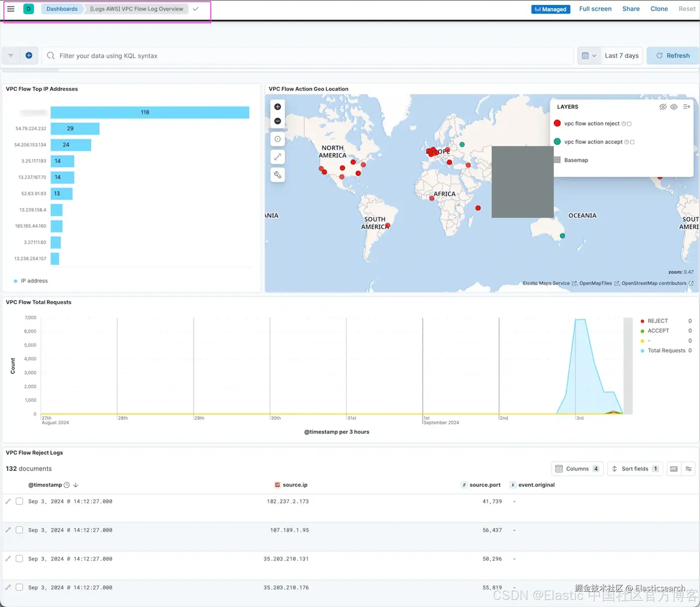Hide all map layers

pos(663,107)
